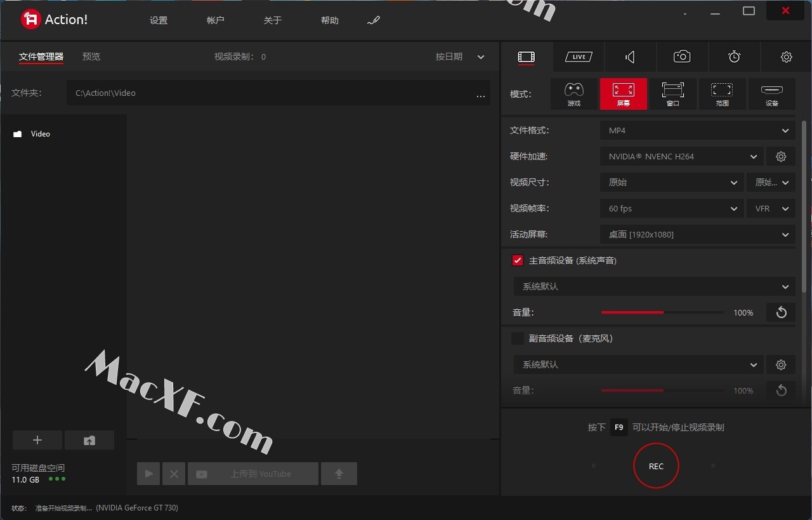
Task: Open the video recording tab icon
Action: pyautogui.click(x=526, y=57)
